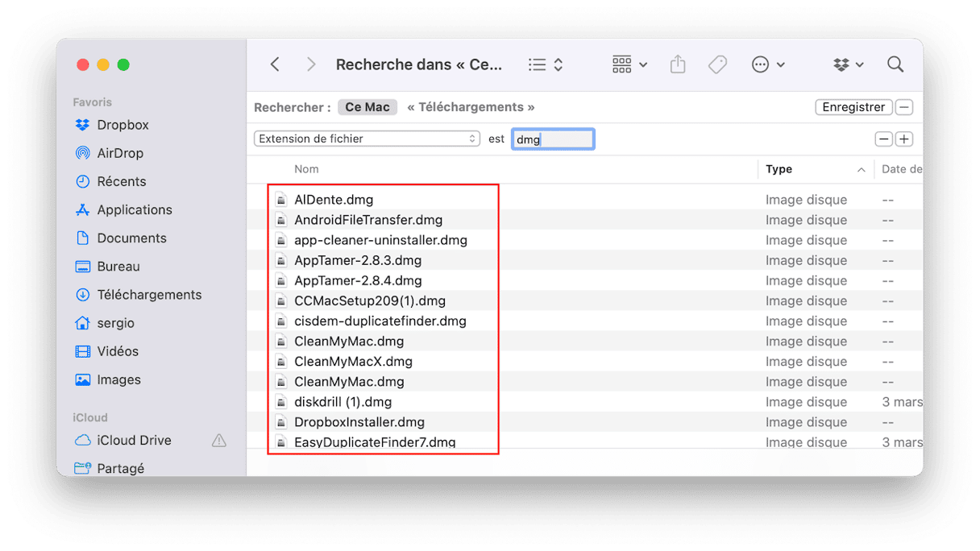Click the dmg extension text field
This screenshot has width=980, height=551.
coord(553,139)
